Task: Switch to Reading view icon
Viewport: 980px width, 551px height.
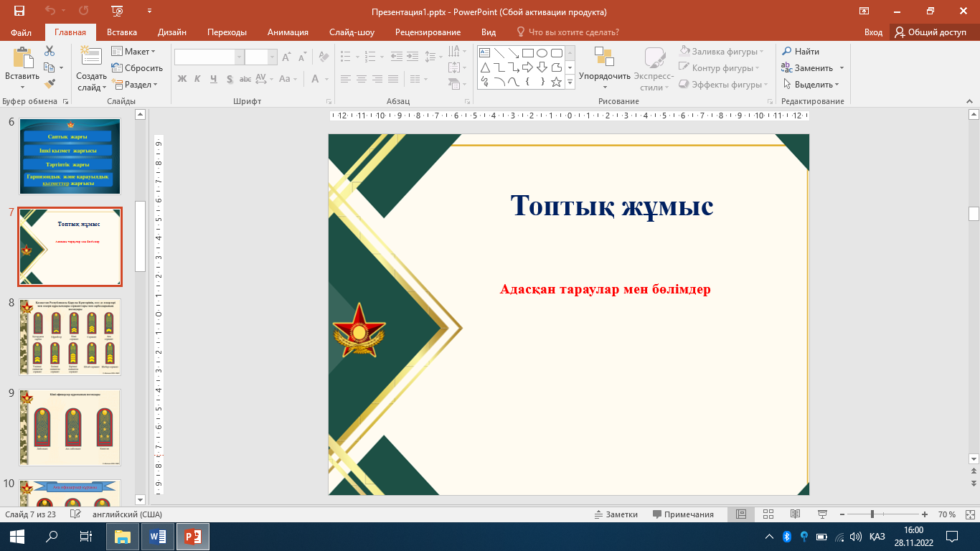Action: click(795, 514)
